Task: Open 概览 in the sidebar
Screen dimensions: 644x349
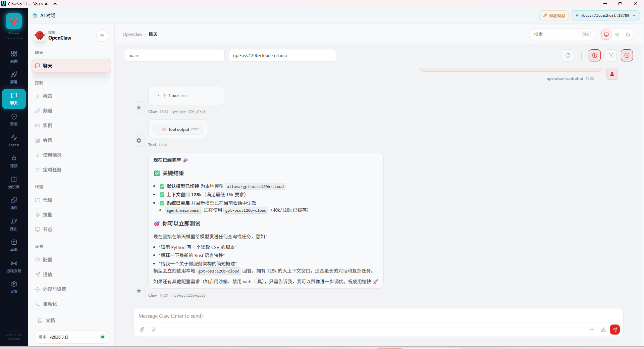Action: (71, 96)
